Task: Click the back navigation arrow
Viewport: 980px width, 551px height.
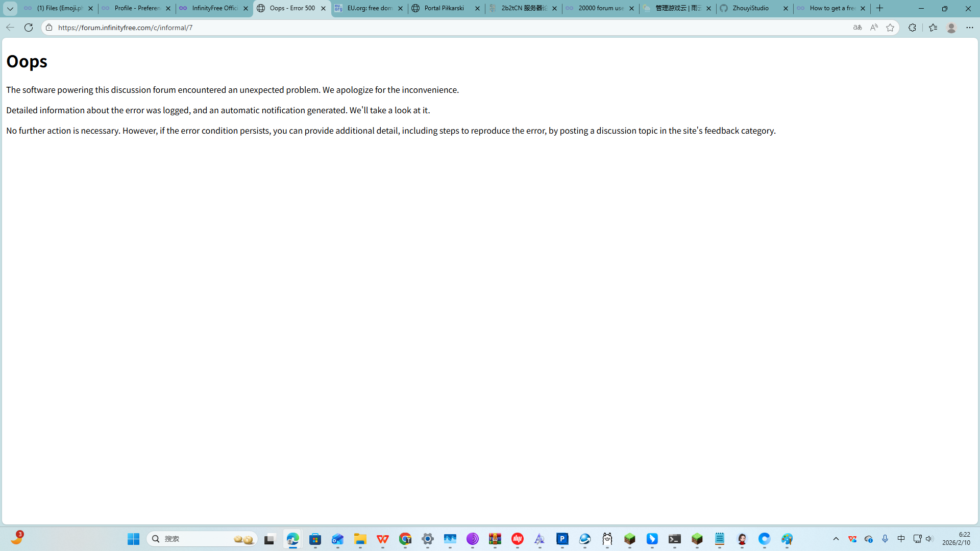Action: 10,28
